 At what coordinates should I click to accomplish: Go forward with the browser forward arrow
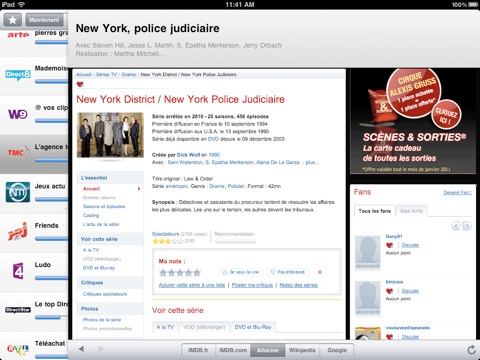click(101, 349)
